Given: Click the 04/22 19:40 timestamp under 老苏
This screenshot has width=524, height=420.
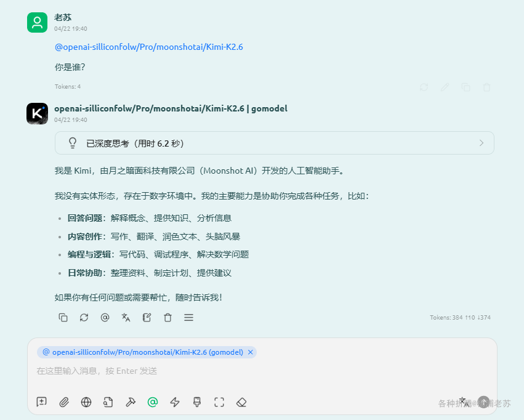Looking at the screenshot, I should pyautogui.click(x=71, y=29).
